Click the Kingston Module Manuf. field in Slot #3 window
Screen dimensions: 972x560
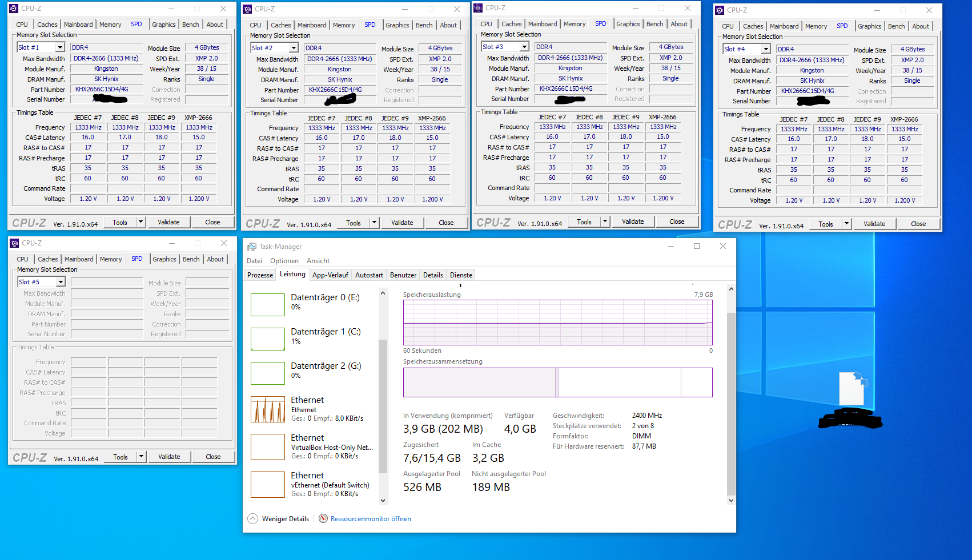click(x=571, y=68)
